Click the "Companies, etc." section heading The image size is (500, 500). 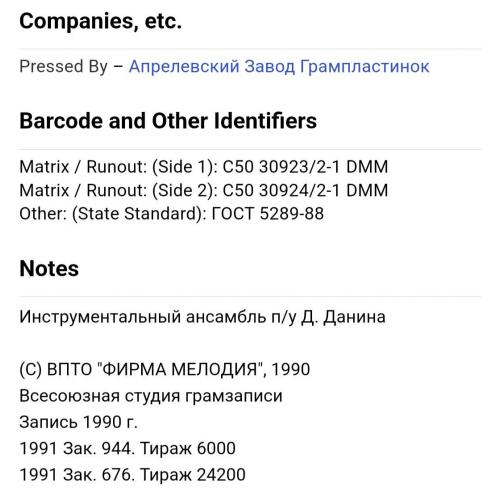101,21
